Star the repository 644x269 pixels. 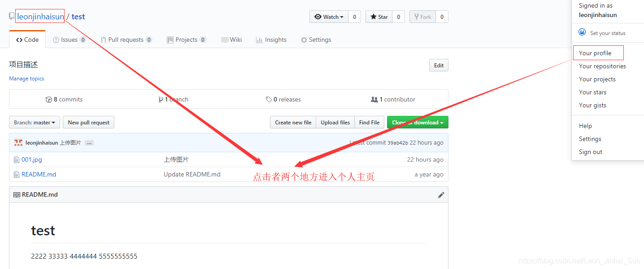(x=379, y=17)
